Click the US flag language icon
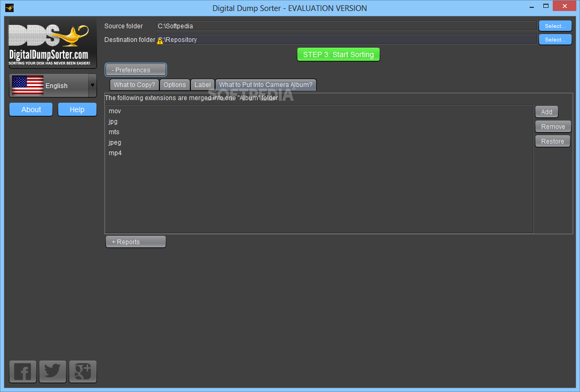This screenshot has height=392, width=580. [x=28, y=85]
